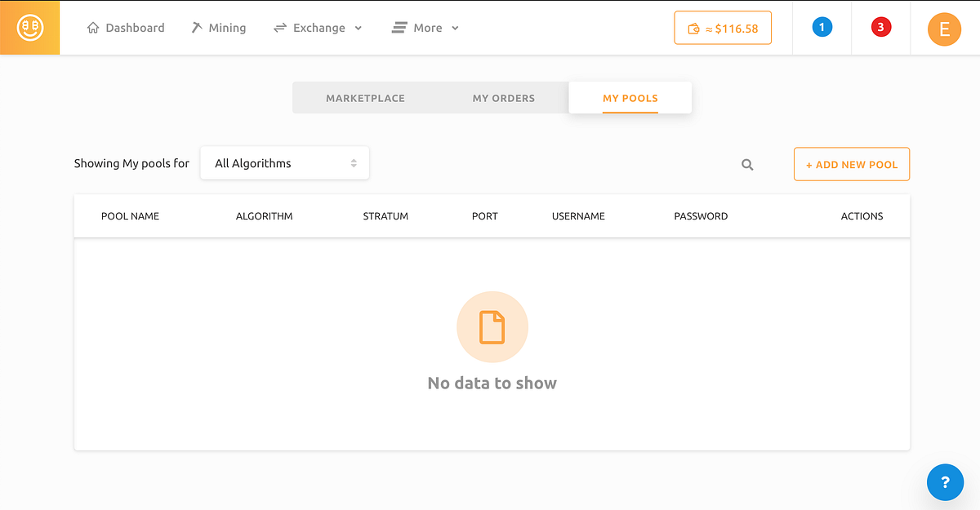Click the Pool Name column header

pos(130,215)
